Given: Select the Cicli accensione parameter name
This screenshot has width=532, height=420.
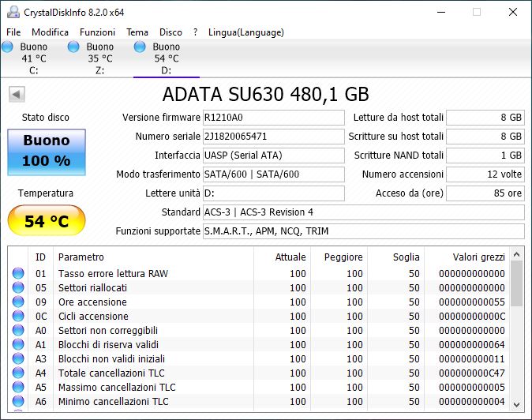Looking at the screenshot, I should coord(93,317).
